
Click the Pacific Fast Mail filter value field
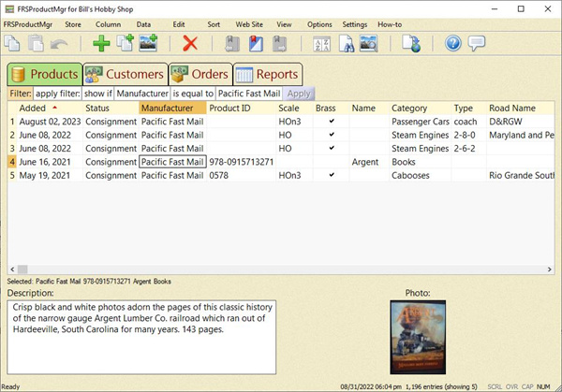pos(248,94)
